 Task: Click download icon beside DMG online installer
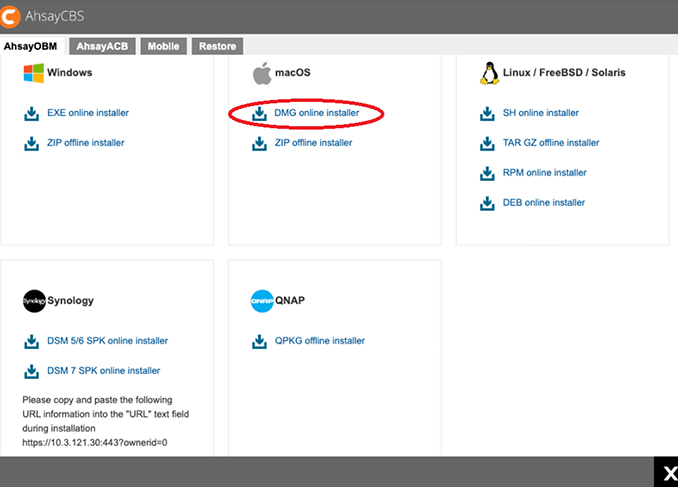click(259, 113)
